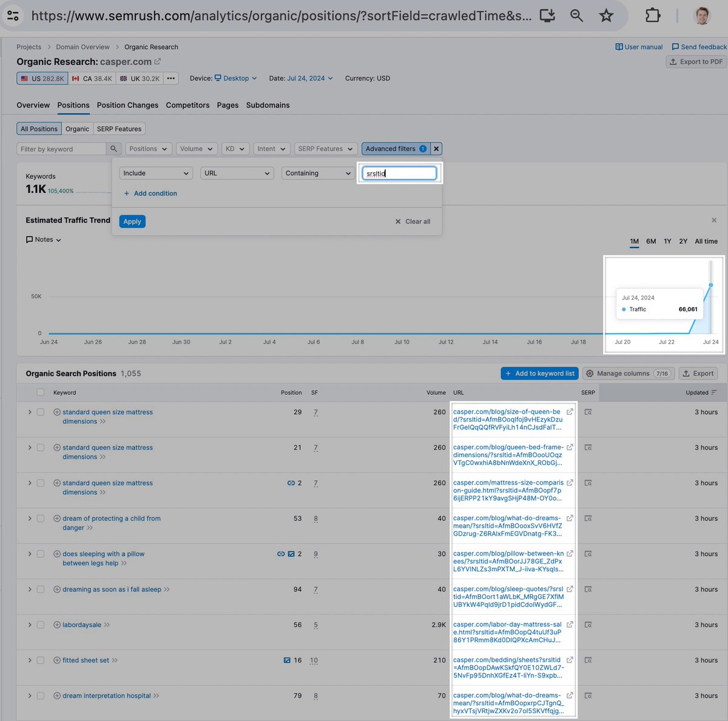
Task: Open Manage columns button
Action: point(628,374)
